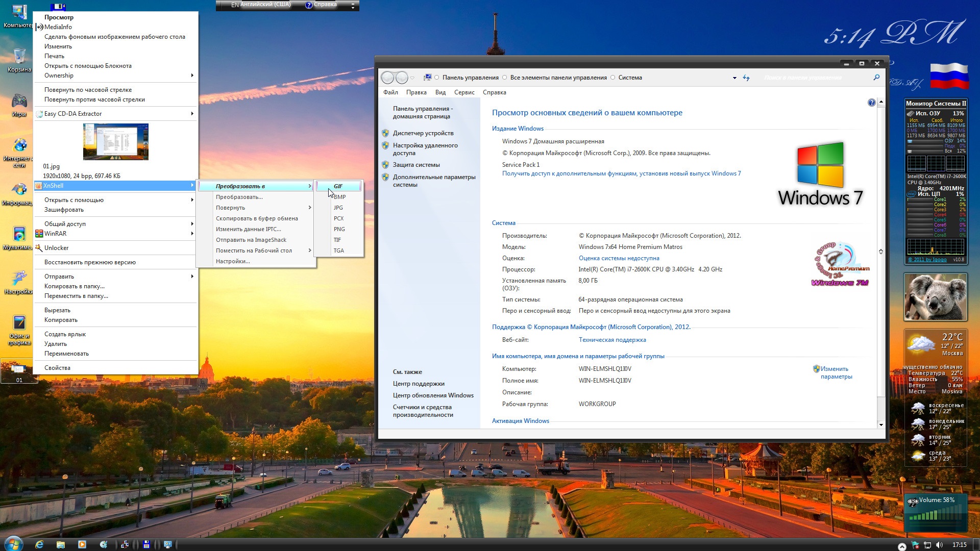
Task: Click the System window scrollbar down arrow
Action: pyautogui.click(x=881, y=424)
